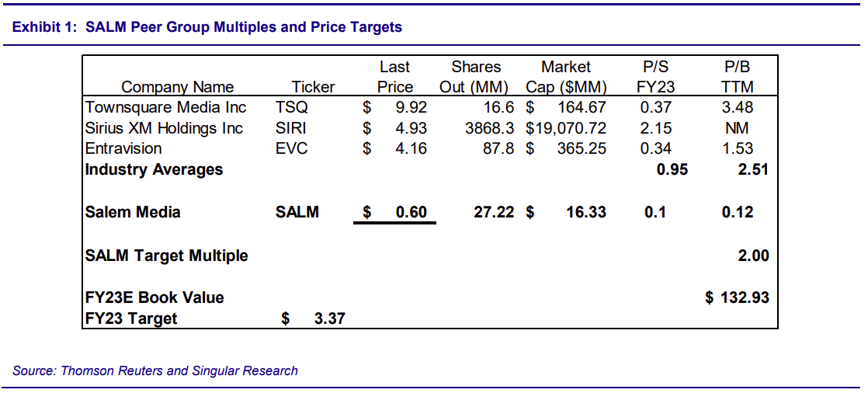Click the Thomson Reuters source note
This screenshot has height=393, width=868.
(x=155, y=370)
